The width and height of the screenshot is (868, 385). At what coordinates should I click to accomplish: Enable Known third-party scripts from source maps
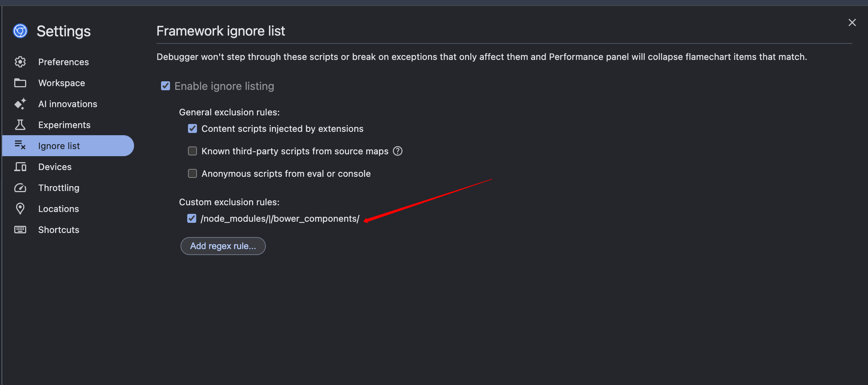[192, 151]
